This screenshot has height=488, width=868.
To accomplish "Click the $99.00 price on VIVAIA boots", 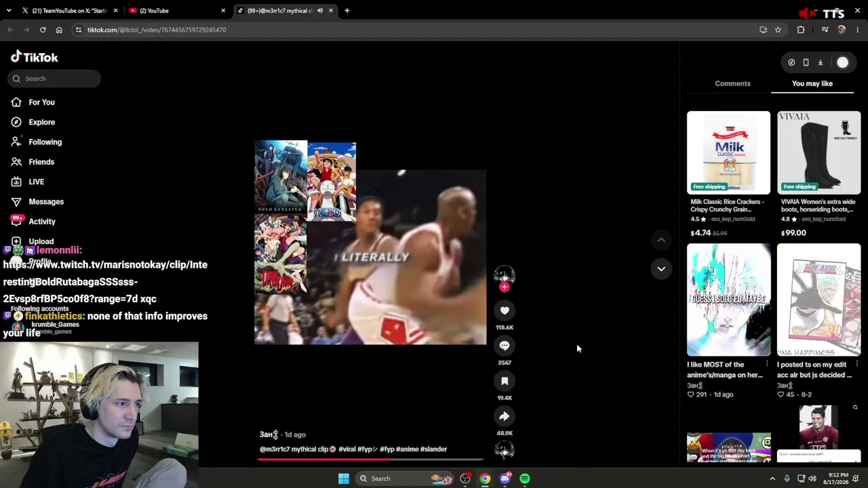I will [793, 233].
